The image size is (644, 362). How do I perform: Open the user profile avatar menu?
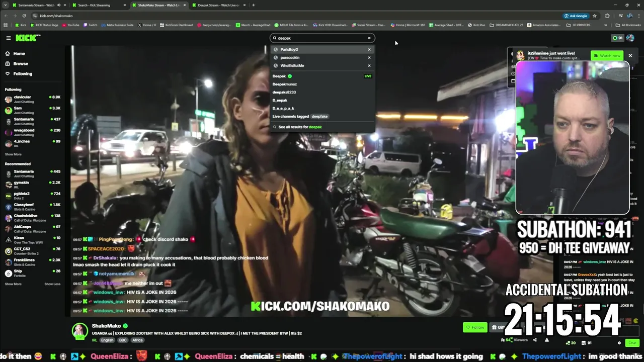coord(630,38)
